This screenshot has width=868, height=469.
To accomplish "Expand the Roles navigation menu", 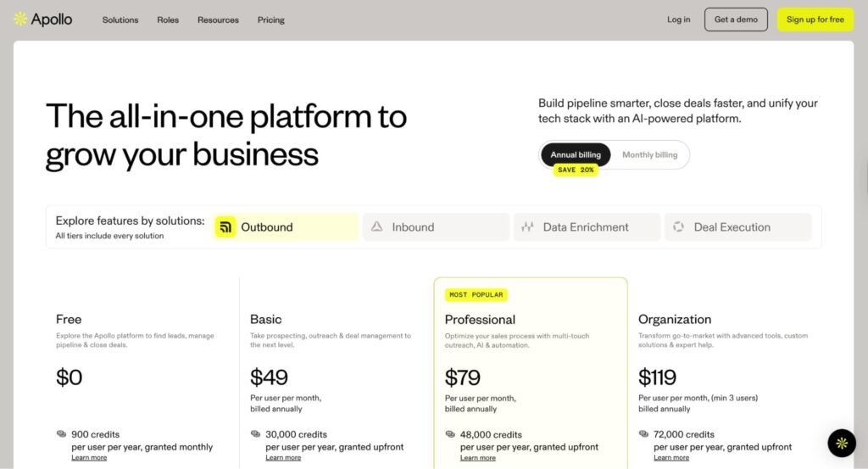I will (168, 20).
